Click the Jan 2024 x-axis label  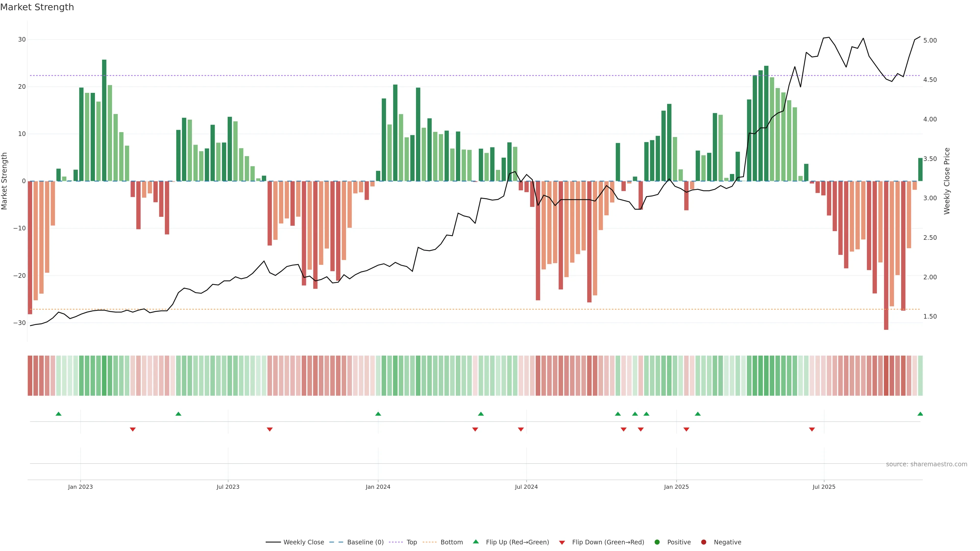tap(378, 487)
